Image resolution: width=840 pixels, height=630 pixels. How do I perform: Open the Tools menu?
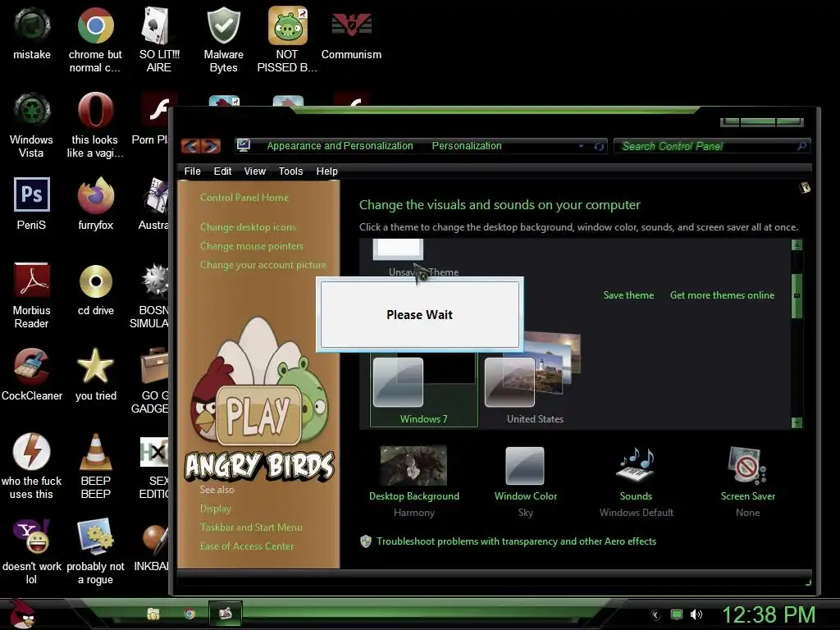[x=290, y=171]
